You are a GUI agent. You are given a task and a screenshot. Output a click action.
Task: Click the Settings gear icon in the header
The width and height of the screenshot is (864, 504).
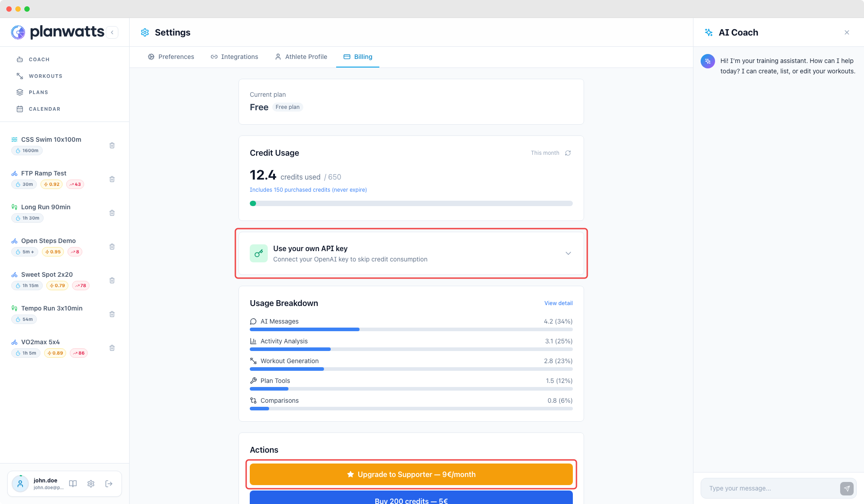145,32
